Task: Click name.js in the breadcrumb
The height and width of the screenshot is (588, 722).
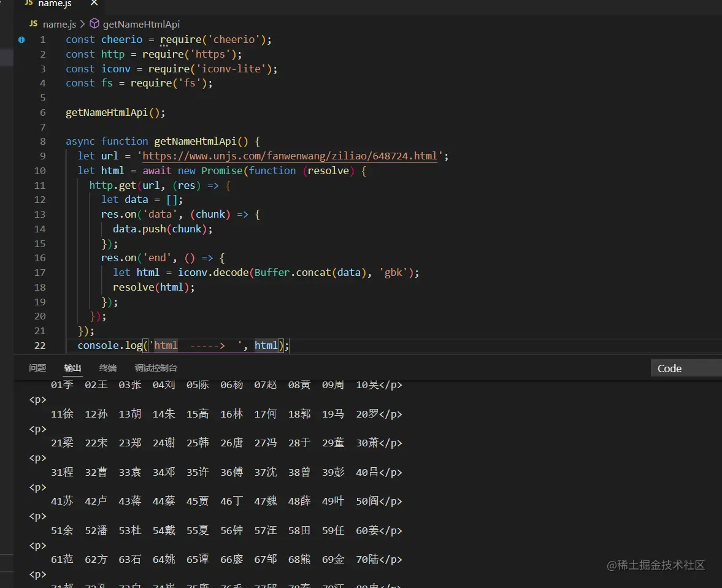Action: click(60, 24)
